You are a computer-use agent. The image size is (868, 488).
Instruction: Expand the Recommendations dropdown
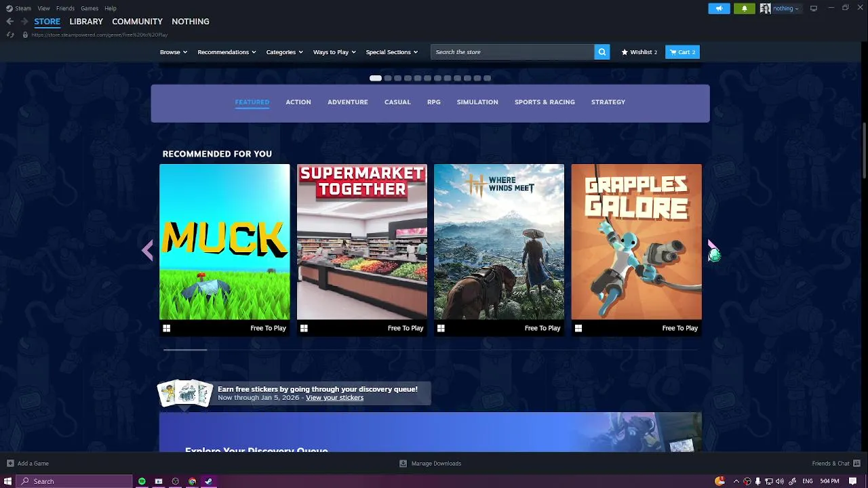click(x=226, y=52)
